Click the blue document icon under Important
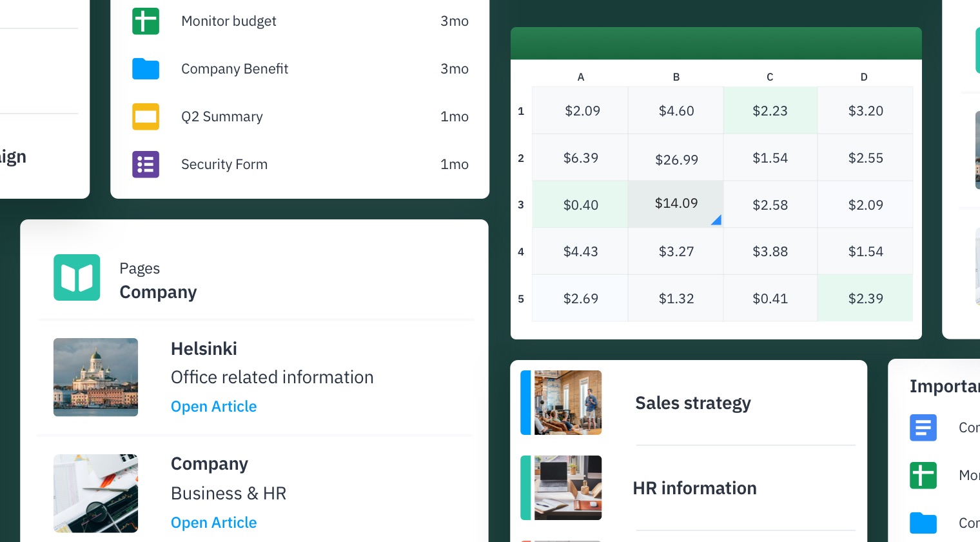980x542 pixels. [923, 428]
